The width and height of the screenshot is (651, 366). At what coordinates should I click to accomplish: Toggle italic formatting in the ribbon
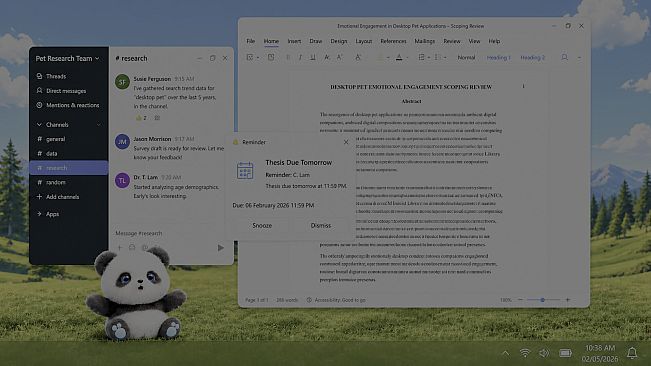point(300,57)
